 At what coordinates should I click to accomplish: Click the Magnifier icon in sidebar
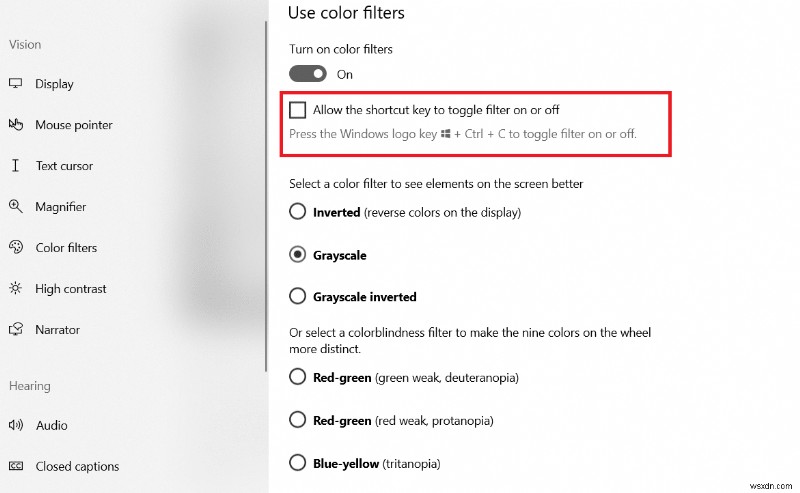click(x=16, y=207)
